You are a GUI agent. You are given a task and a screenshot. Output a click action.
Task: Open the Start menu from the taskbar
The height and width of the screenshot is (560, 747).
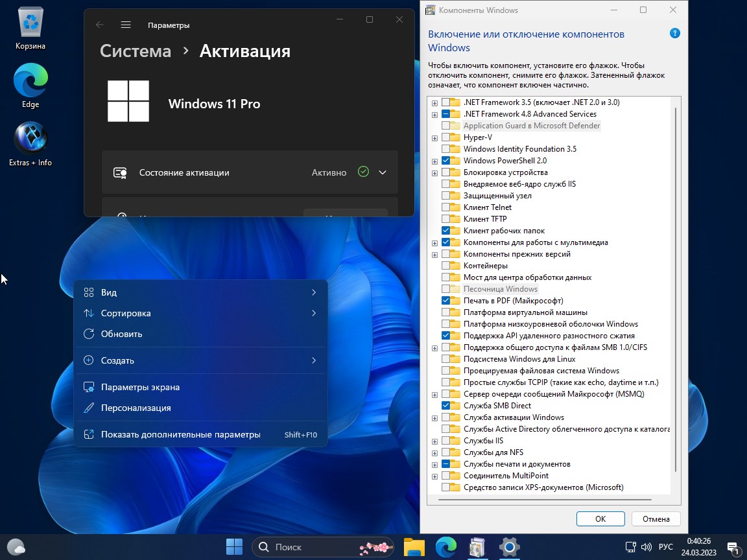[x=234, y=547]
